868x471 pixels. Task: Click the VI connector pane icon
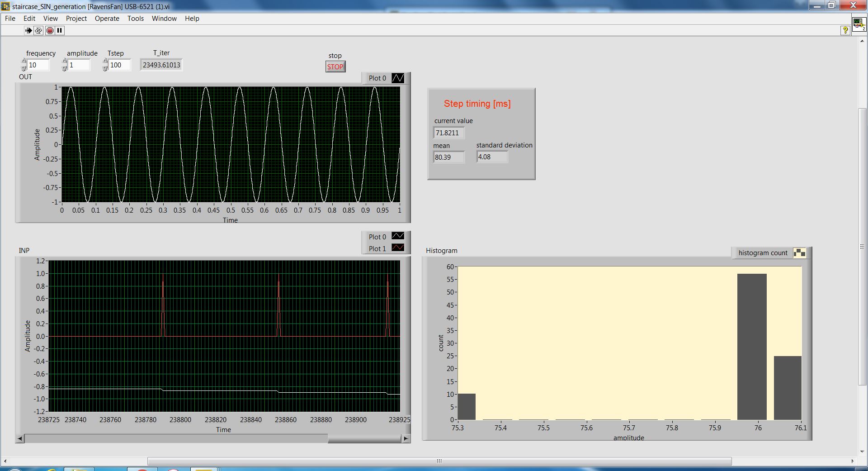click(x=859, y=24)
